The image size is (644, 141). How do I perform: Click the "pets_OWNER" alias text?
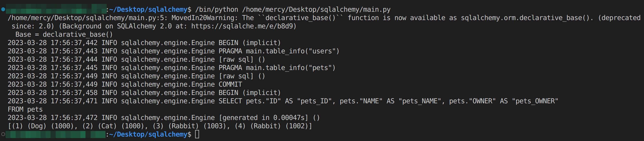click(535, 101)
